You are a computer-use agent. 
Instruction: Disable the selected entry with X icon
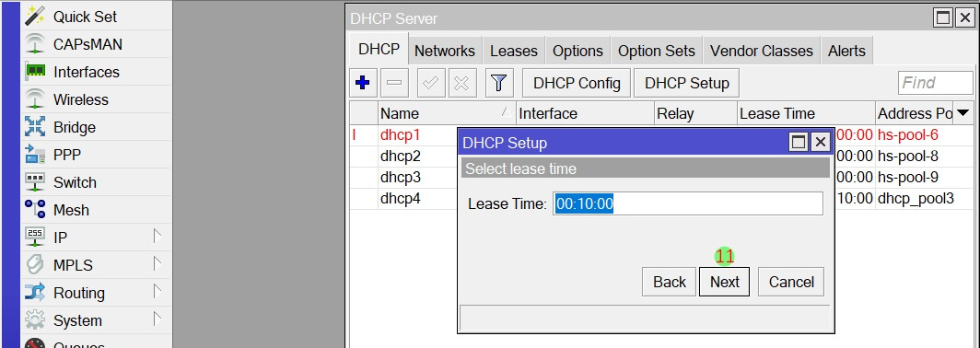(461, 83)
